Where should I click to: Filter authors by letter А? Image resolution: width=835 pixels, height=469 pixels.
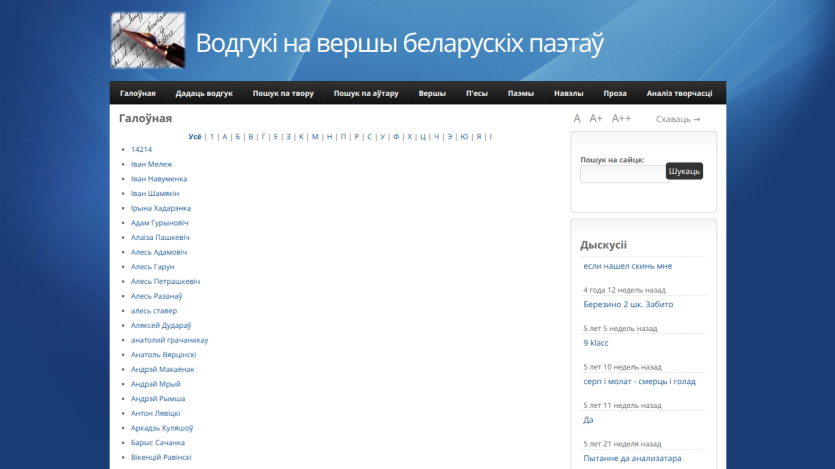(x=225, y=137)
